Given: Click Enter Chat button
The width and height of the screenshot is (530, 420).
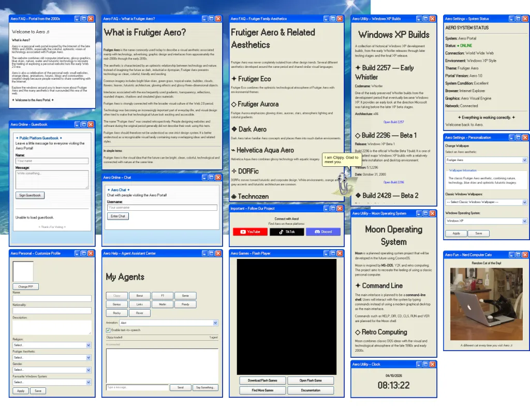Looking at the screenshot, I should [117, 216].
